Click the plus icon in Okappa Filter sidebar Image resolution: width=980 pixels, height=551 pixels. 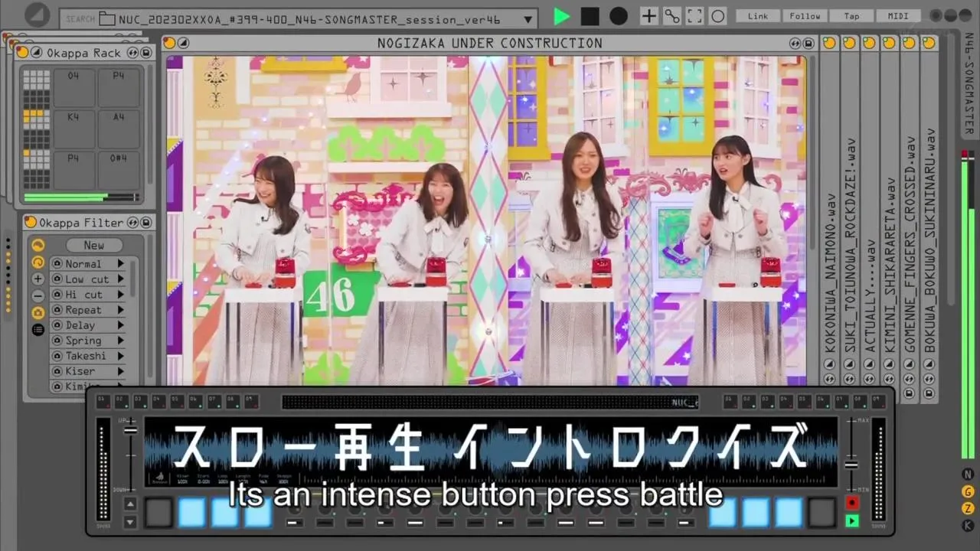click(x=38, y=279)
